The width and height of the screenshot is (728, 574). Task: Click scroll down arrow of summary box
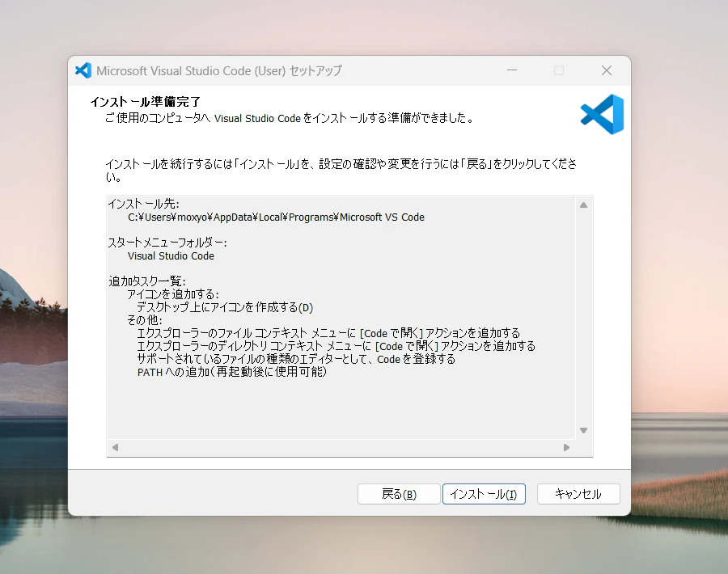click(583, 430)
